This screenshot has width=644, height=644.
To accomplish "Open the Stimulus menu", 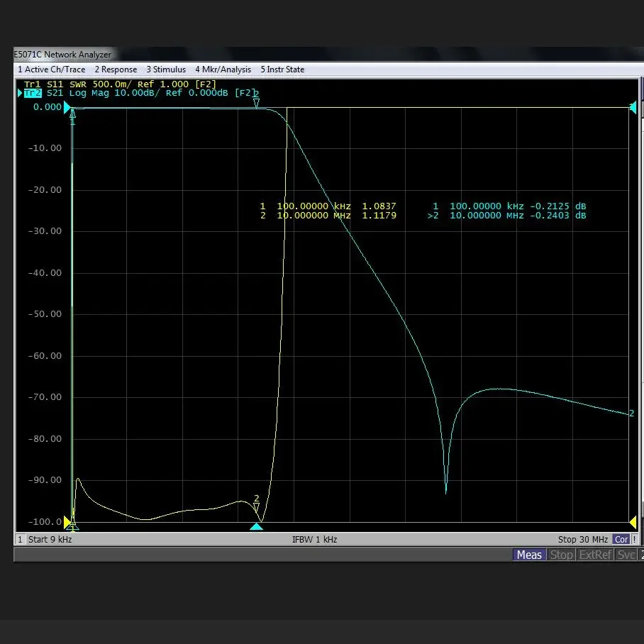I will (x=166, y=70).
